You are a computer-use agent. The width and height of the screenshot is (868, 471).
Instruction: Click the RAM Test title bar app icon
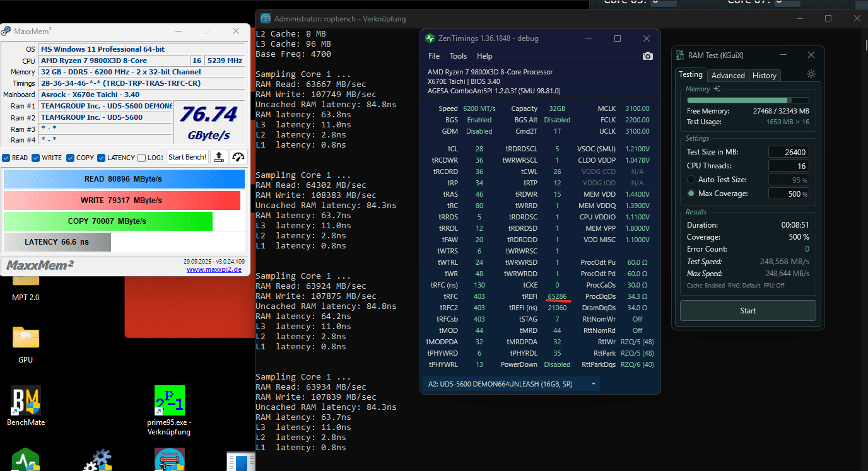680,55
